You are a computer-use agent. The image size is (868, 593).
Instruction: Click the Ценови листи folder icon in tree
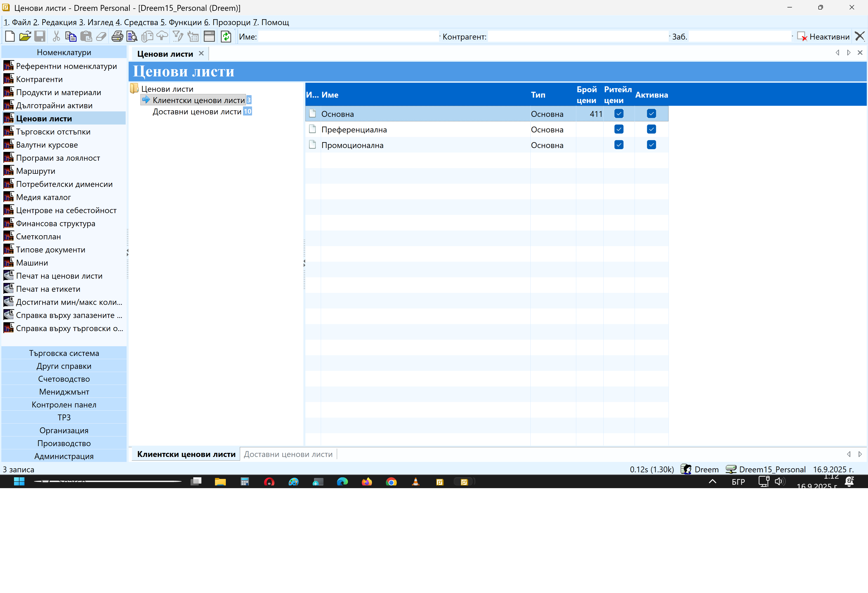[134, 89]
